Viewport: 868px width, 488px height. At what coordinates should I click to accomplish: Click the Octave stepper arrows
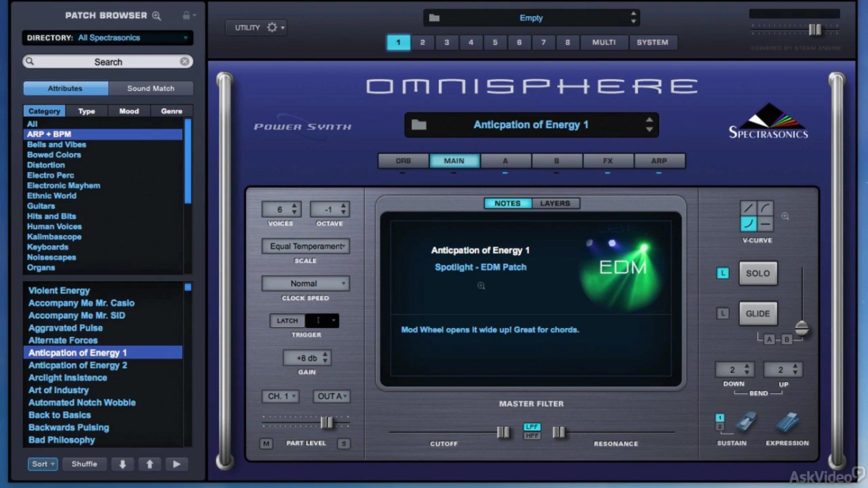pos(344,209)
